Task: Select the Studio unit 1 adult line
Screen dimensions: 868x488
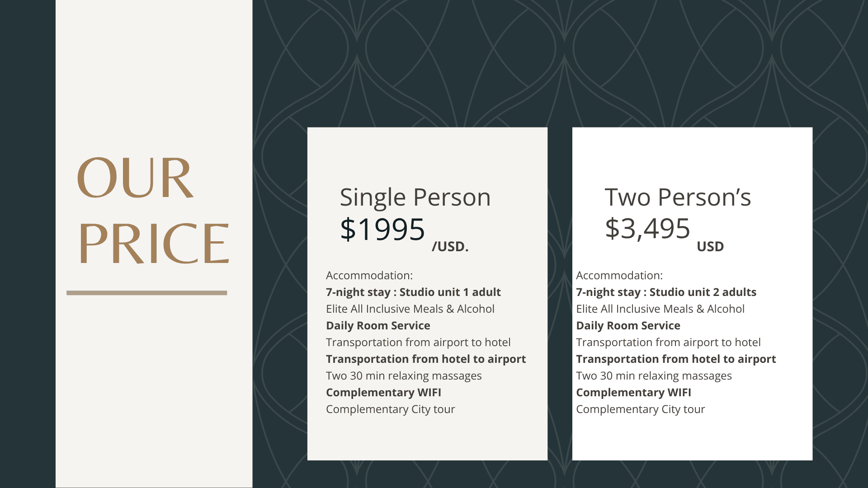Action: tap(413, 292)
